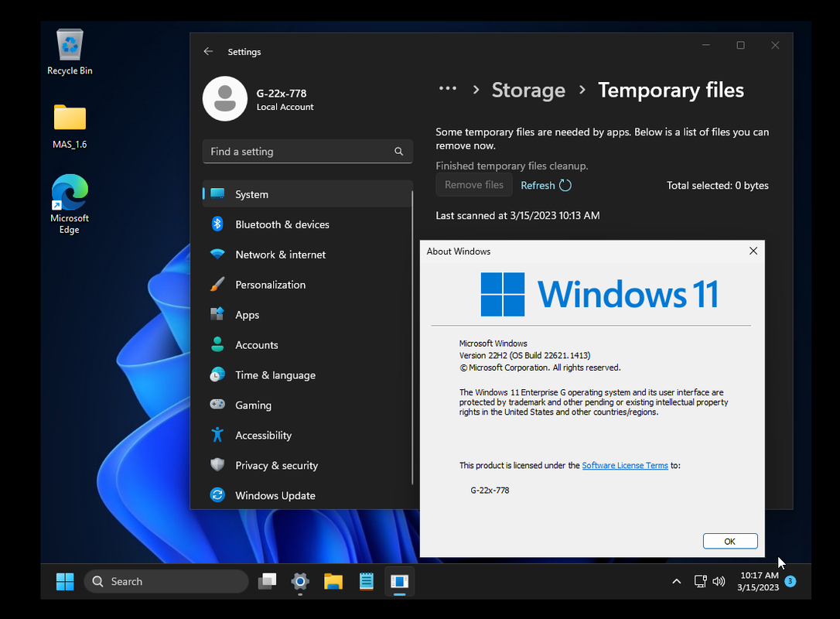Click the 'Total selected: 0 bytes' text
840x619 pixels.
(717, 186)
